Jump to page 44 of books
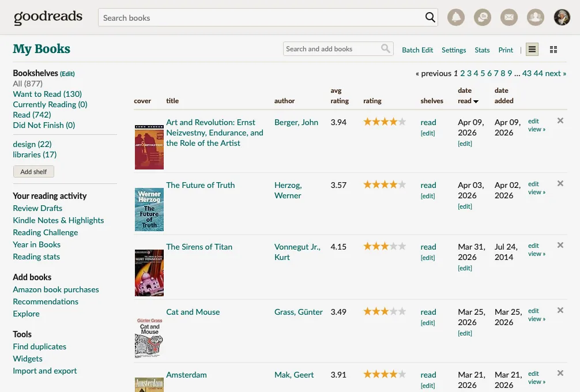 tap(538, 73)
